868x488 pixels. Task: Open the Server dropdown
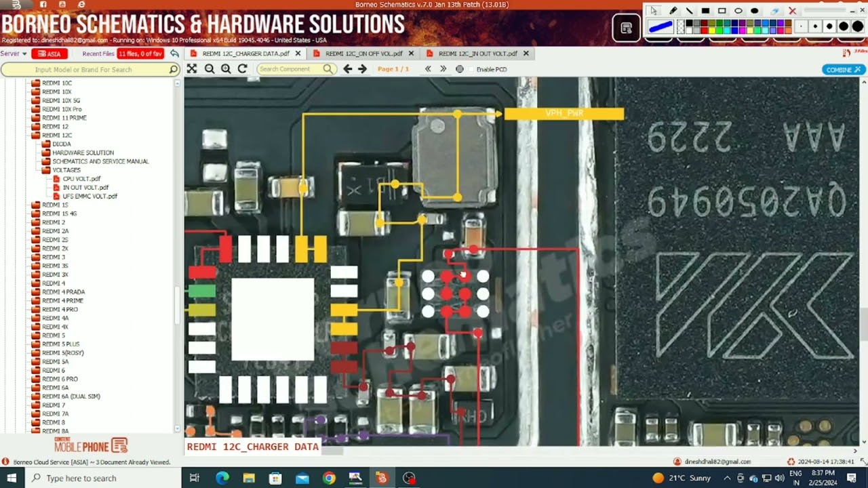14,54
